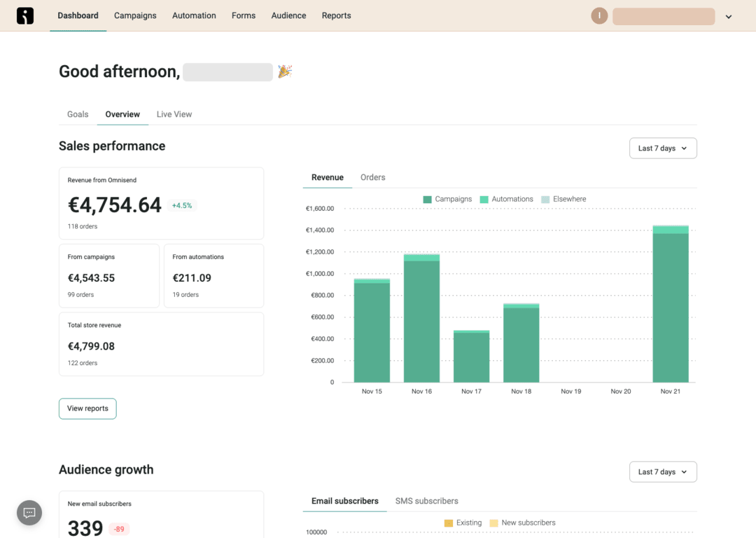This screenshot has width=756, height=538.
Task: Expand the account chevron in the top bar
Action: pos(728,15)
